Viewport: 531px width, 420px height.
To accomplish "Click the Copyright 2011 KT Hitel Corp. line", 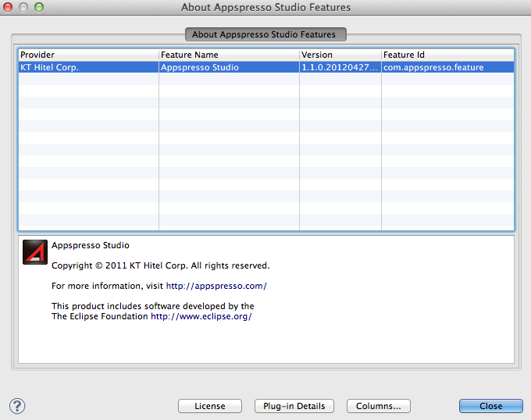I will pos(161,265).
